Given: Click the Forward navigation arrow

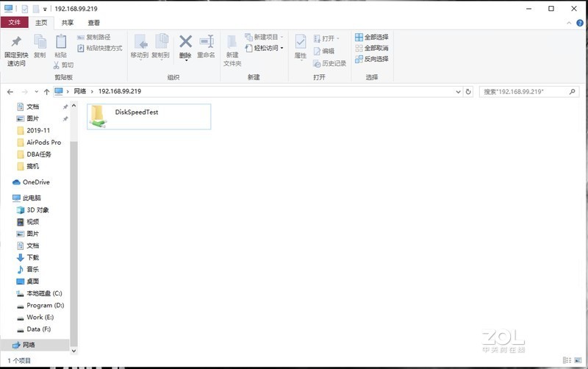Looking at the screenshot, I should click(x=25, y=91).
